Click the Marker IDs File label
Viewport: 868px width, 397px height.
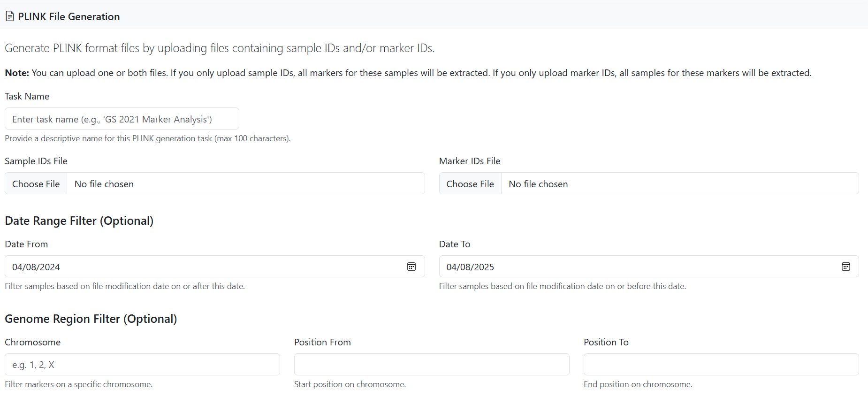click(470, 161)
